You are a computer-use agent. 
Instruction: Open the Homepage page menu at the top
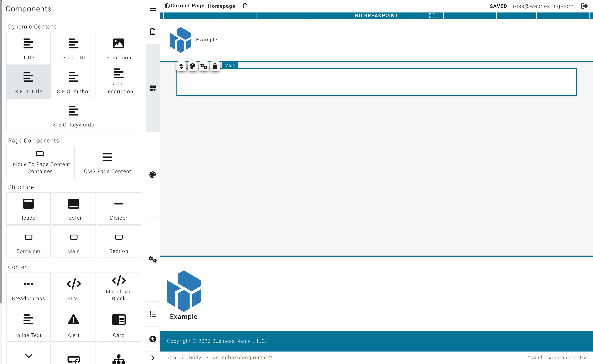click(x=245, y=6)
